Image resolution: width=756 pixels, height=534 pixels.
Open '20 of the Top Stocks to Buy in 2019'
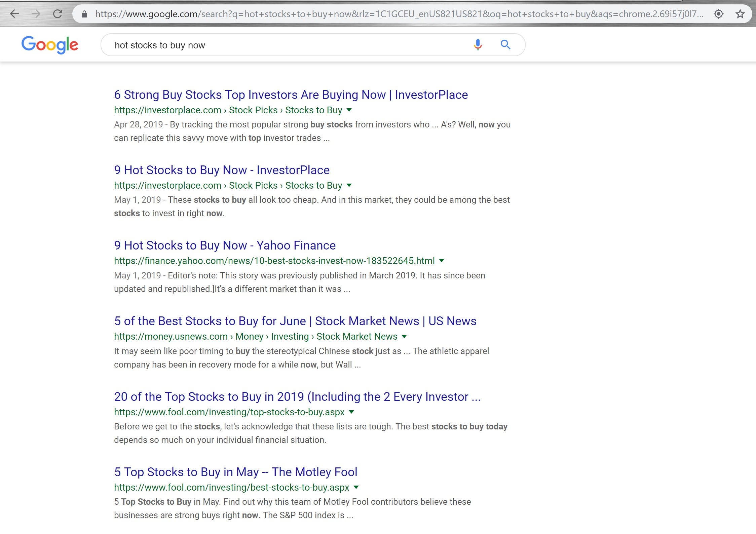[297, 397]
